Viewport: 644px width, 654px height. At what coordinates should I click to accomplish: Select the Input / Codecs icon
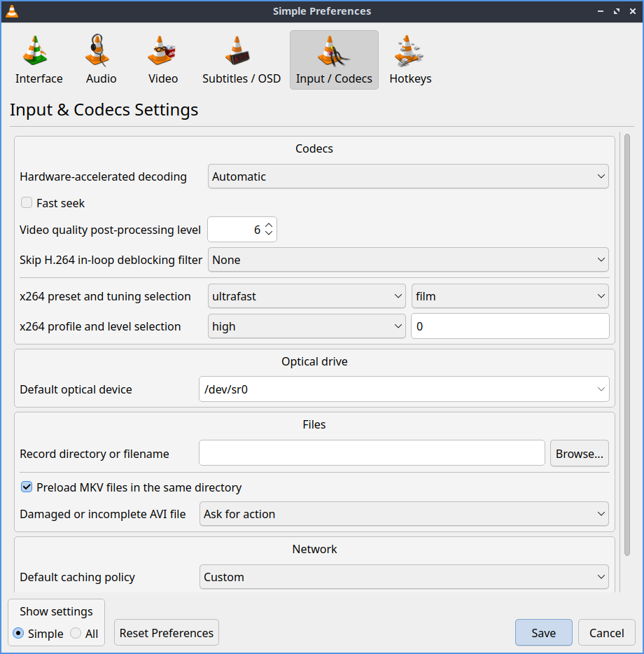click(x=334, y=52)
